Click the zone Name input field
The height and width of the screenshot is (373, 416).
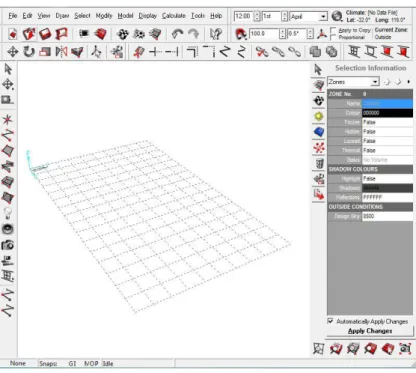click(387, 103)
